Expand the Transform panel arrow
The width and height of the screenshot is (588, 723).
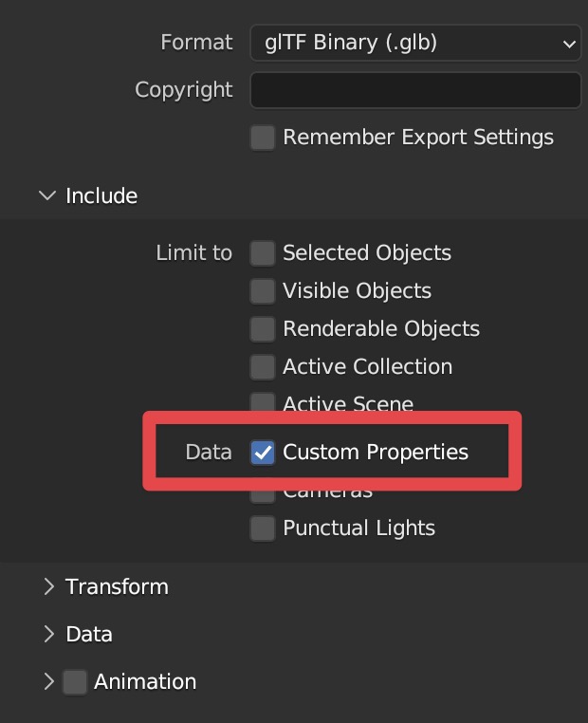(48, 586)
